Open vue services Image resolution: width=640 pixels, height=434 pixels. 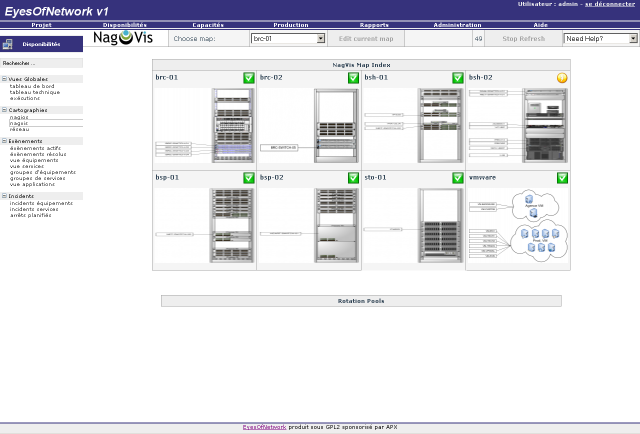coord(27,166)
